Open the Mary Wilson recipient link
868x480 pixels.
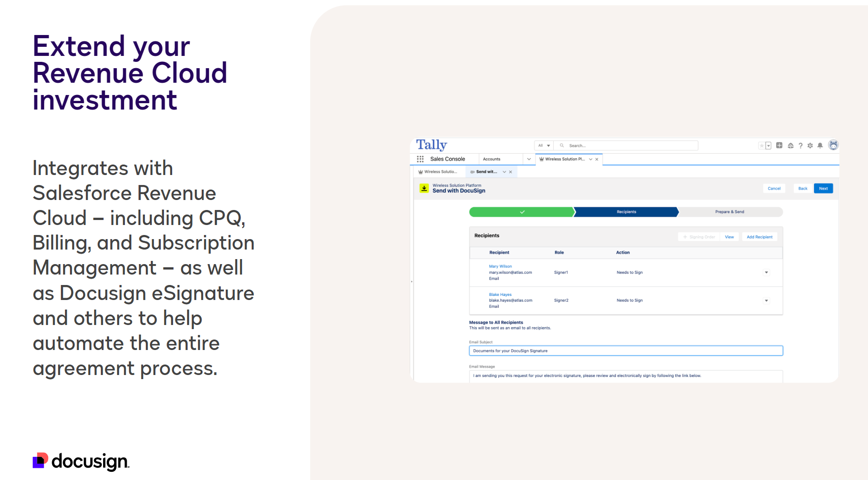500,266
